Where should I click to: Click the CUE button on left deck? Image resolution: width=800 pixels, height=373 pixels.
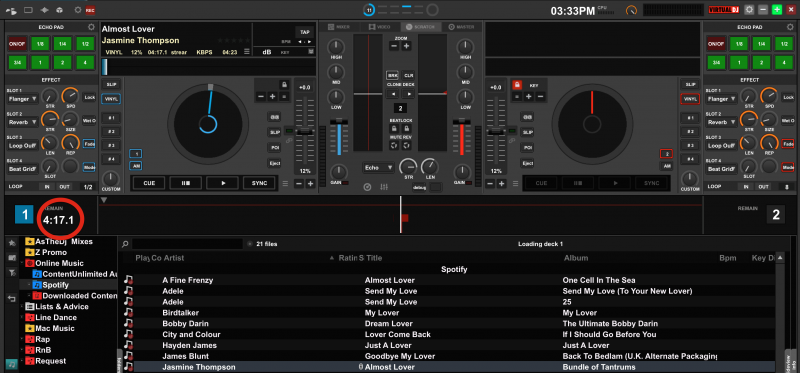coord(149,183)
